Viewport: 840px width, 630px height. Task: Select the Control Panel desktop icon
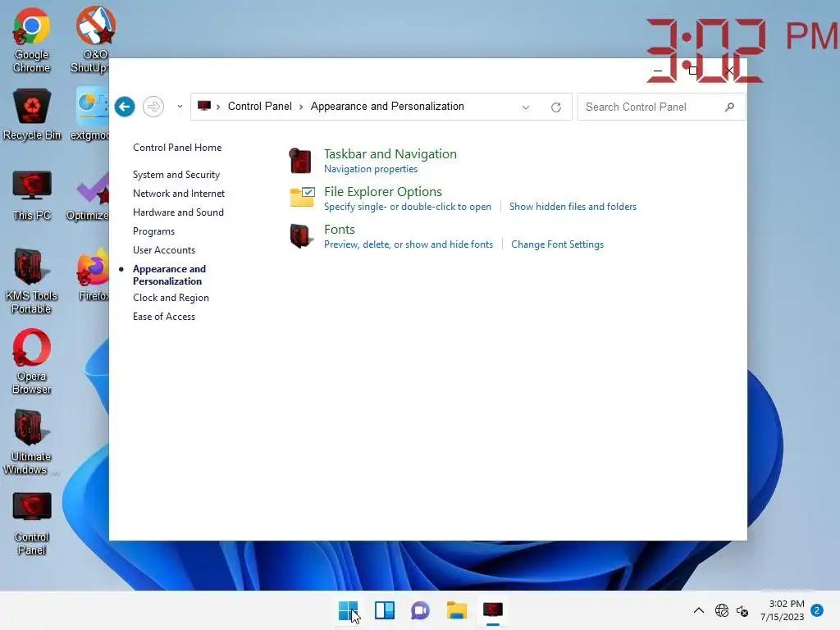pos(32,523)
